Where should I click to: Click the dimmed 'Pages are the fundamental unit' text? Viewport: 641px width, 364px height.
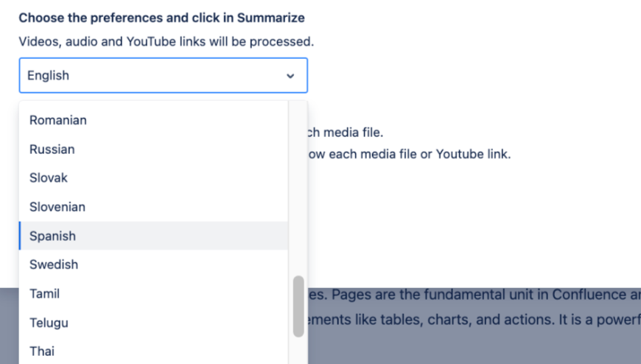coord(472,296)
